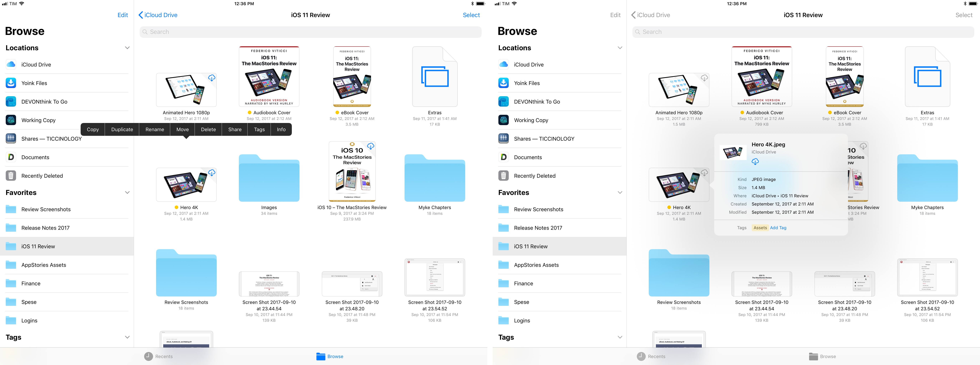Choose Rename from the context menu
Image resolution: width=980 pixels, height=365 pixels.
coord(155,130)
